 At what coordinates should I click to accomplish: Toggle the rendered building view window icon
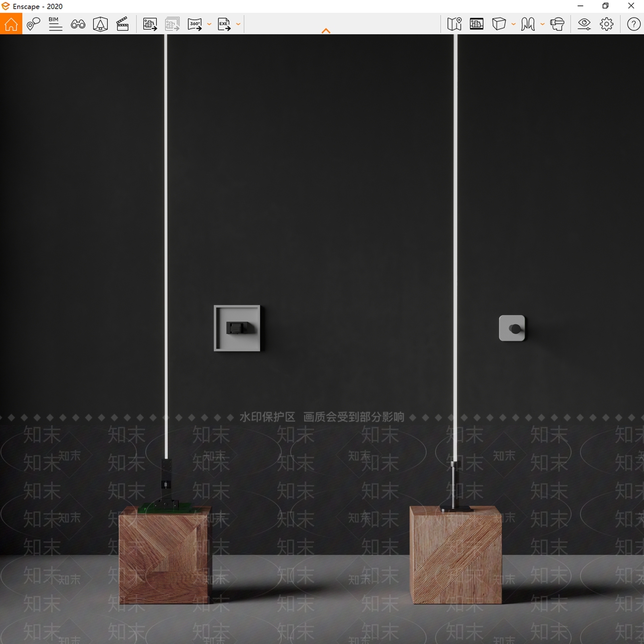click(477, 24)
